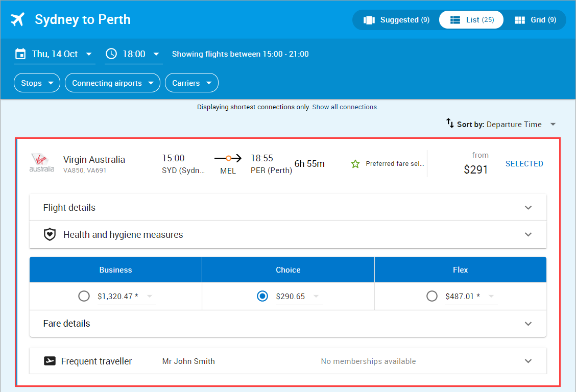The height and width of the screenshot is (392, 576).
Task: Click the Business fare column header
Action: point(116,270)
